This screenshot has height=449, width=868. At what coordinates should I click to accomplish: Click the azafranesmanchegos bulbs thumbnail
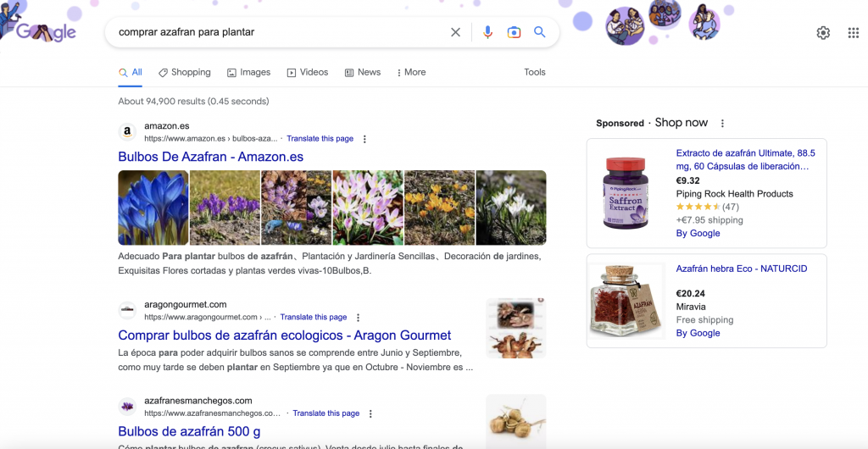pyautogui.click(x=516, y=421)
